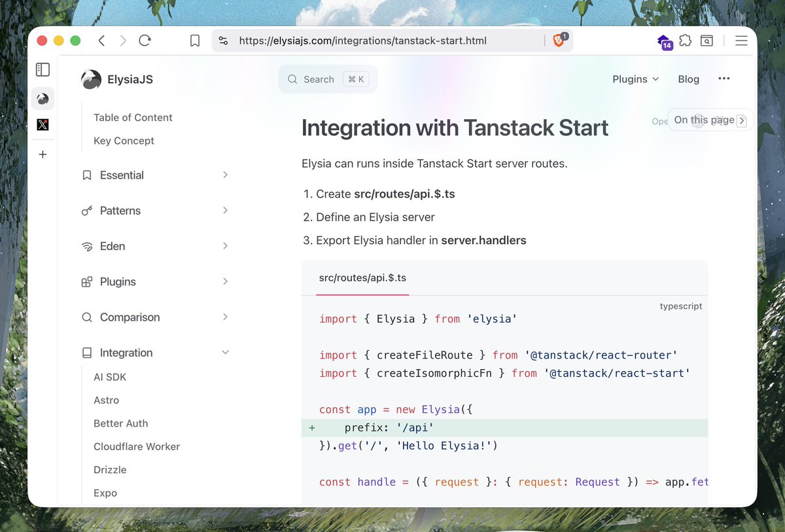This screenshot has width=785, height=532.
Task: Collapse the Integration section chevron
Action: pos(225,352)
